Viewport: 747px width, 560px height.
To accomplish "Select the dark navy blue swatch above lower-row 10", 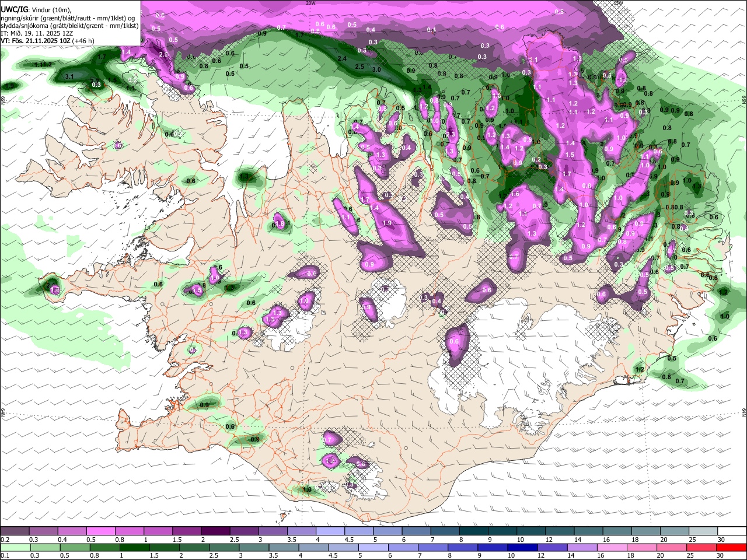I will (x=522, y=547).
